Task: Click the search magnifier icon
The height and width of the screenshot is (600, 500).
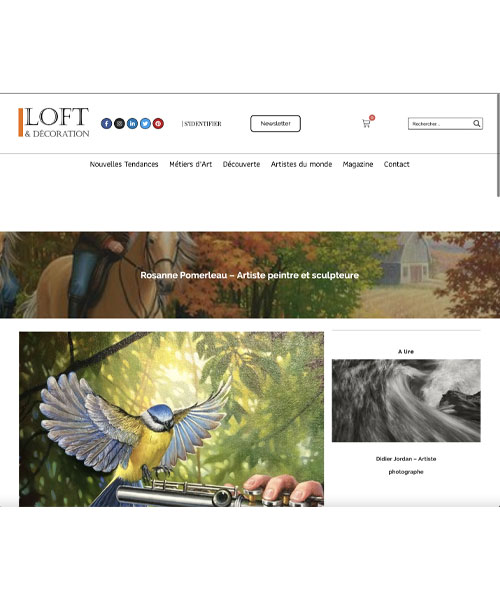Action: click(x=477, y=124)
